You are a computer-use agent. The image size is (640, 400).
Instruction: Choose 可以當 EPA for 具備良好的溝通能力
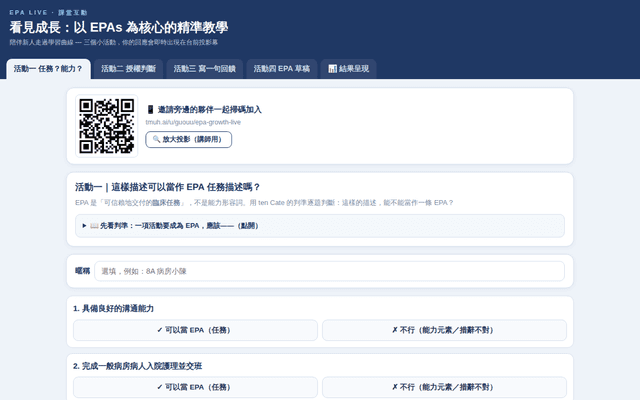[195, 330]
